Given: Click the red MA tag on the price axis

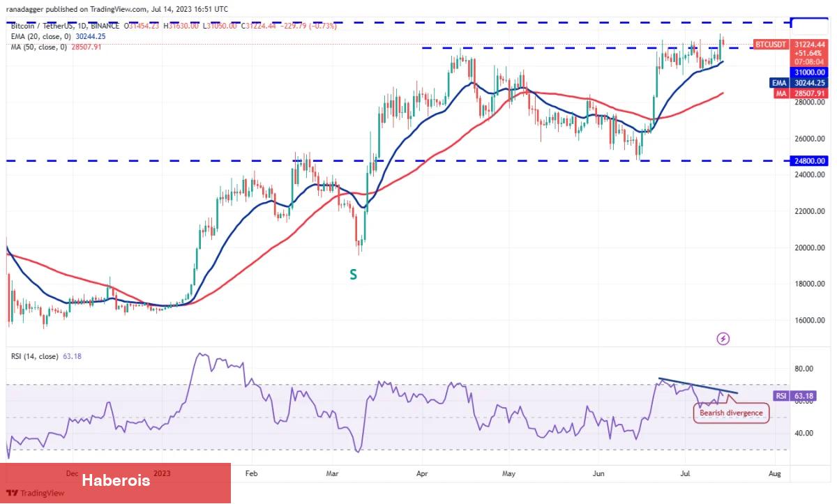Looking at the screenshot, I should tap(780, 93).
